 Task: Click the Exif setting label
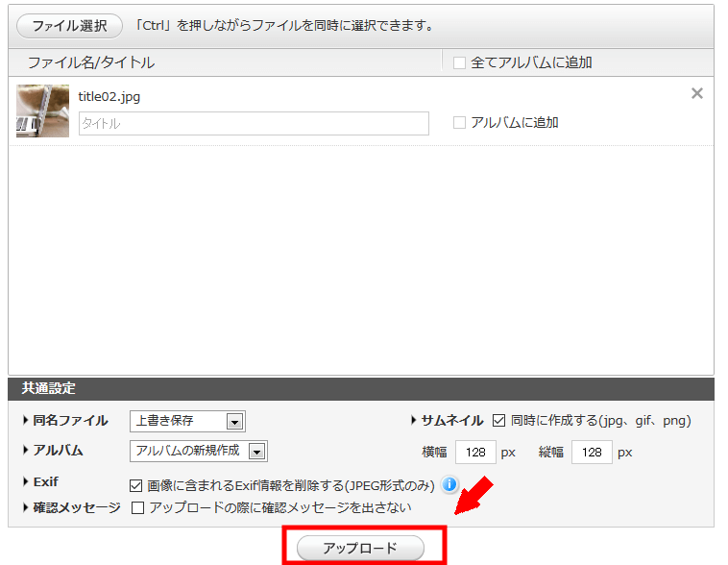(45, 481)
